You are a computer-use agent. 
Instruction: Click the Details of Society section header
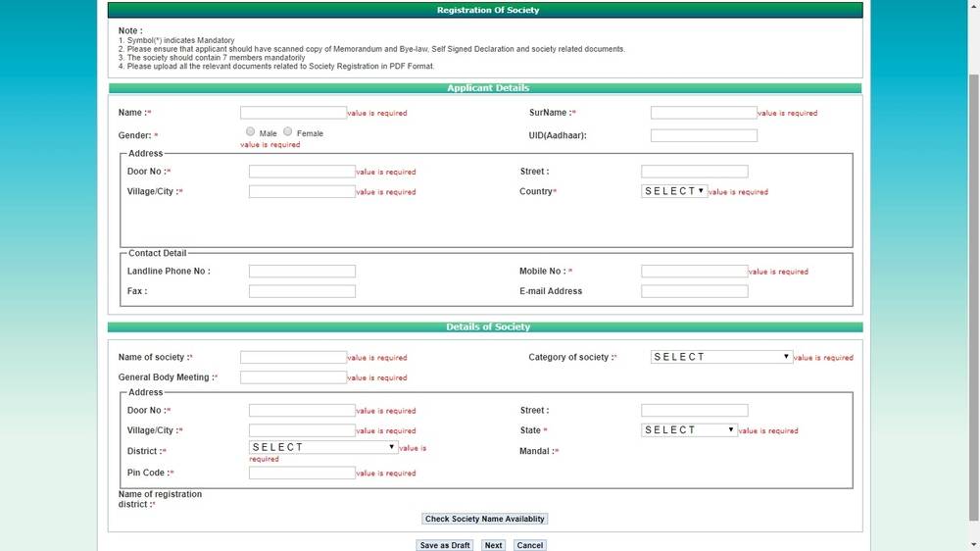(488, 327)
